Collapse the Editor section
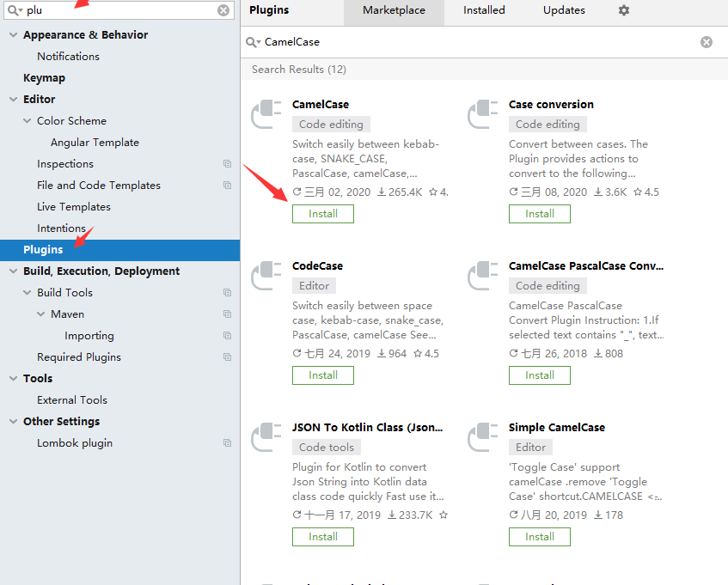728x585 pixels. click(x=14, y=100)
